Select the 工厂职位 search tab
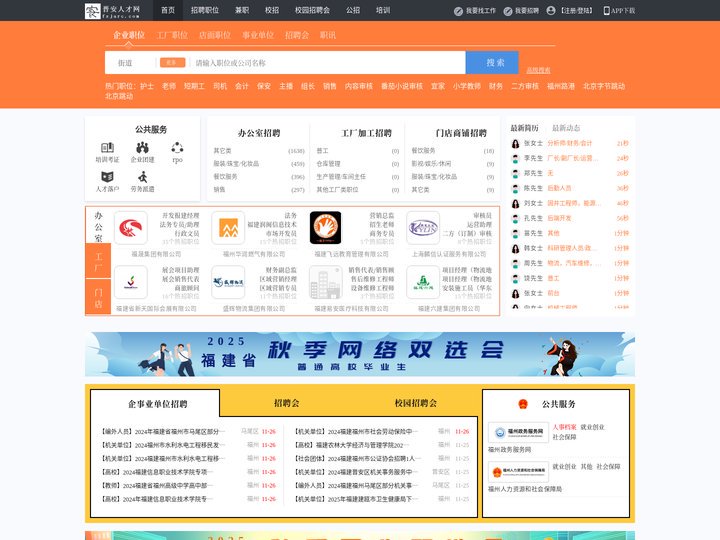 pos(172,35)
